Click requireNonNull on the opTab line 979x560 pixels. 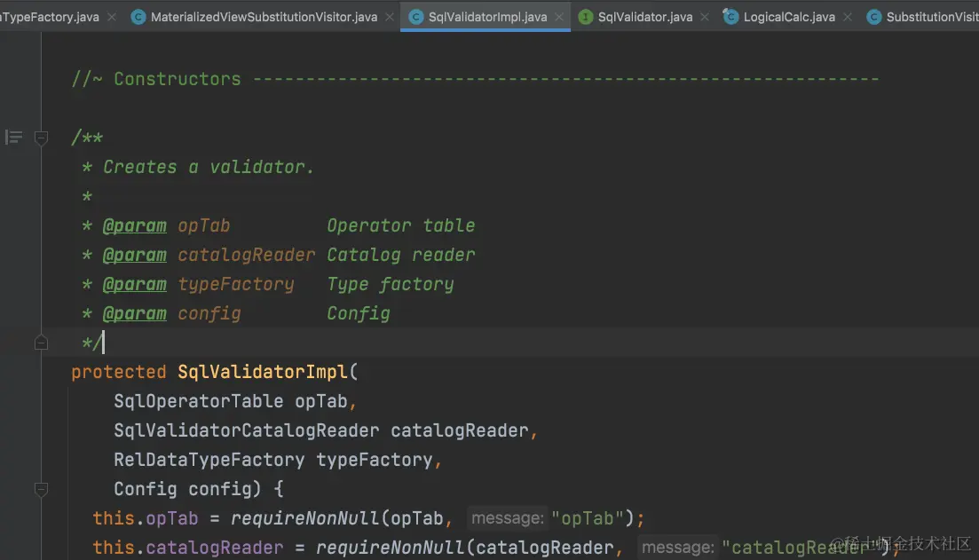[x=304, y=519]
